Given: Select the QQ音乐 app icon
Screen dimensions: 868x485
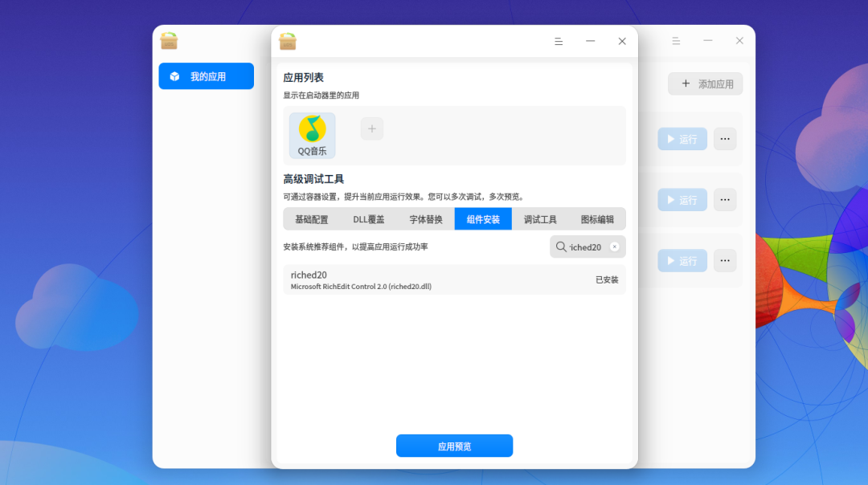Looking at the screenshot, I should click(311, 134).
